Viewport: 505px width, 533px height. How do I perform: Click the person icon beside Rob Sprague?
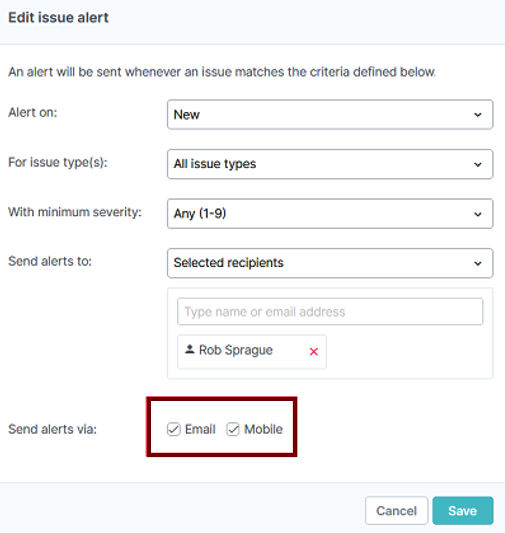(190, 349)
